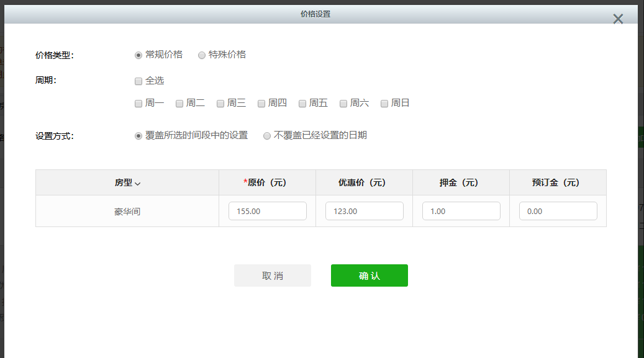Focus the 优惠价 field showing 123.00
The width and height of the screenshot is (644, 358).
point(364,211)
